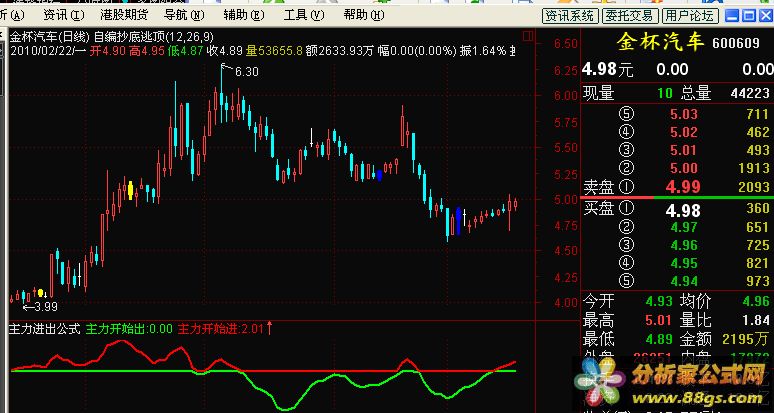The width and height of the screenshot is (774, 413).
Task: Click the 金杯汽车 stock name heading
Action: (x=660, y=42)
